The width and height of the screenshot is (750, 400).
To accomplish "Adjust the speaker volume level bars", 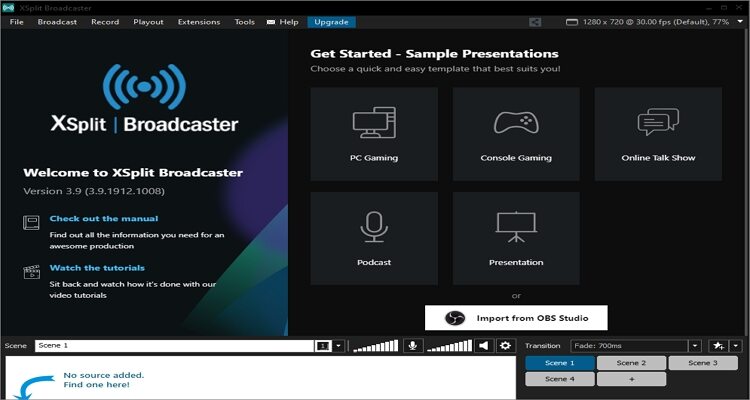I will (449, 346).
